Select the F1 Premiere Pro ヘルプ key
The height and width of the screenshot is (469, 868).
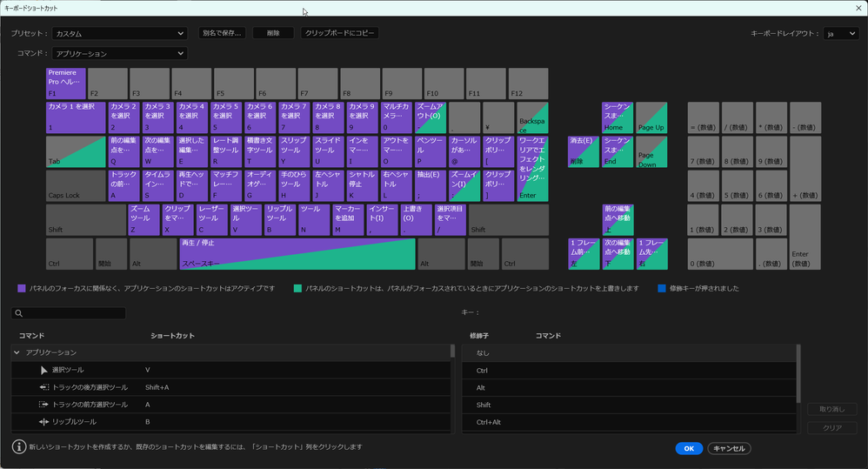tap(66, 84)
